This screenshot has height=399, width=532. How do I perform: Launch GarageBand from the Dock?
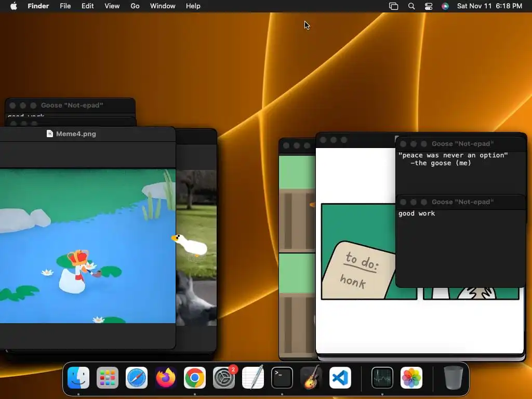(x=311, y=378)
